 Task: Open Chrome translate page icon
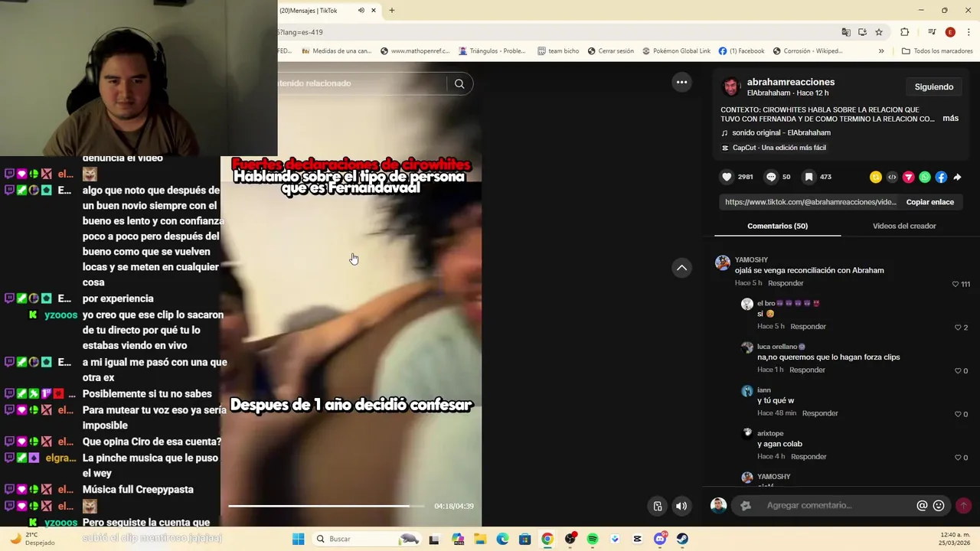[x=846, y=32]
